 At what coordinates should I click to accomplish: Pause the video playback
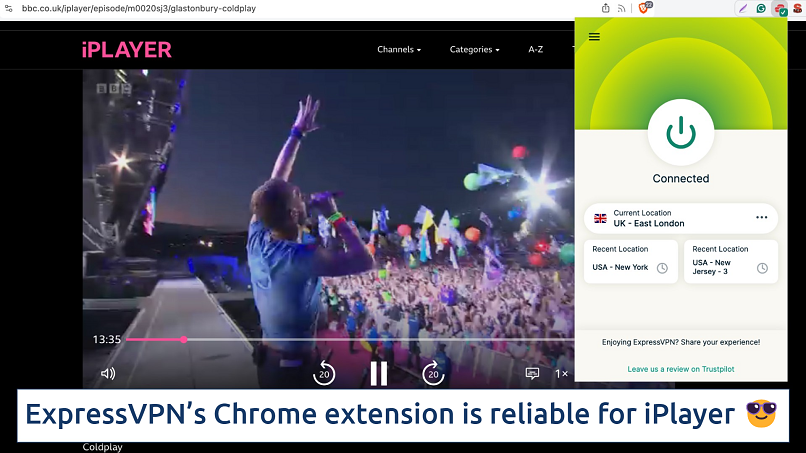pos(379,374)
